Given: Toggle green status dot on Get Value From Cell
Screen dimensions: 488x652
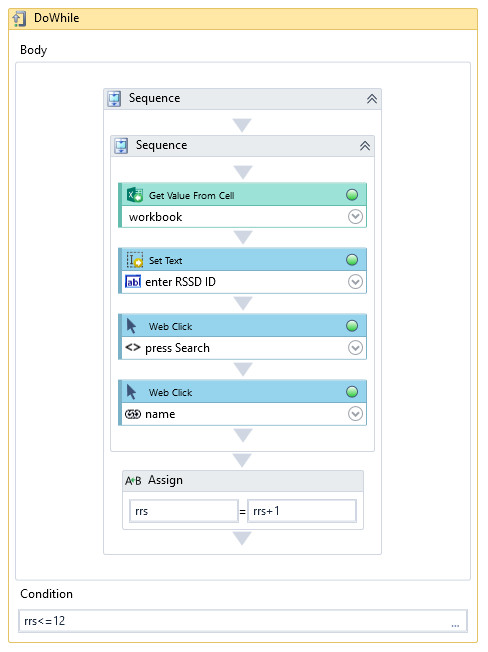Looking at the screenshot, I should (x=352, y=195).
